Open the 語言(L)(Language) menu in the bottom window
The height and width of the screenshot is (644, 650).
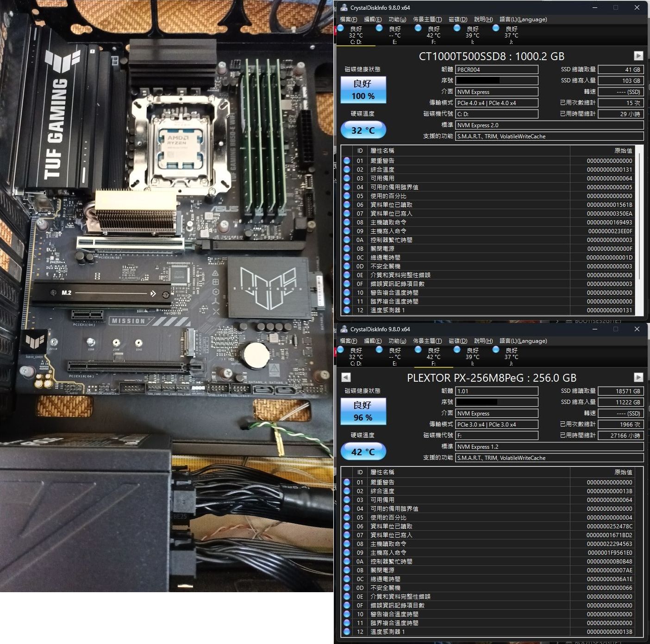tap(523, 341)
